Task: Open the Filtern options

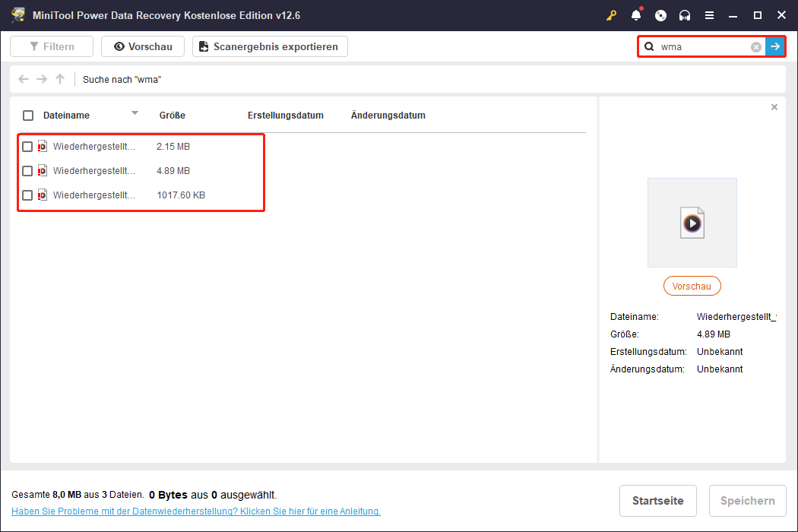Action: pyautogui.click(x=52, y=46)
